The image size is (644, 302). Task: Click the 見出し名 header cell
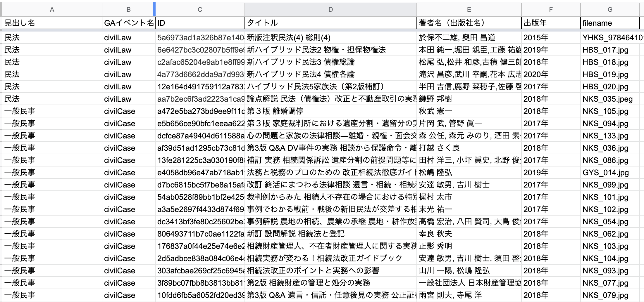coord(52,23)
